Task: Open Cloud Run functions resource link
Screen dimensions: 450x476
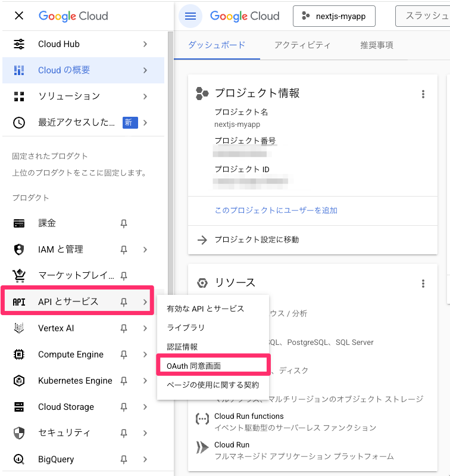Action: coord(249,416)
